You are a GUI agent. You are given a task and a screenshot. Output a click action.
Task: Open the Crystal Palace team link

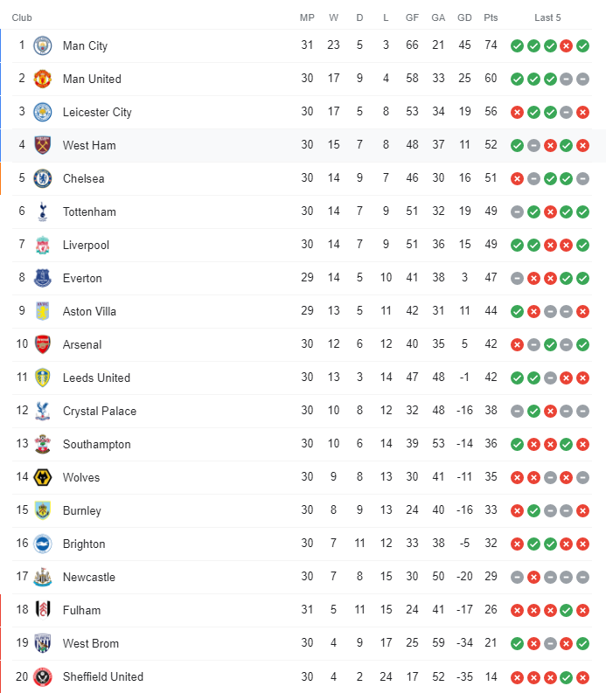tap(100, 411)
